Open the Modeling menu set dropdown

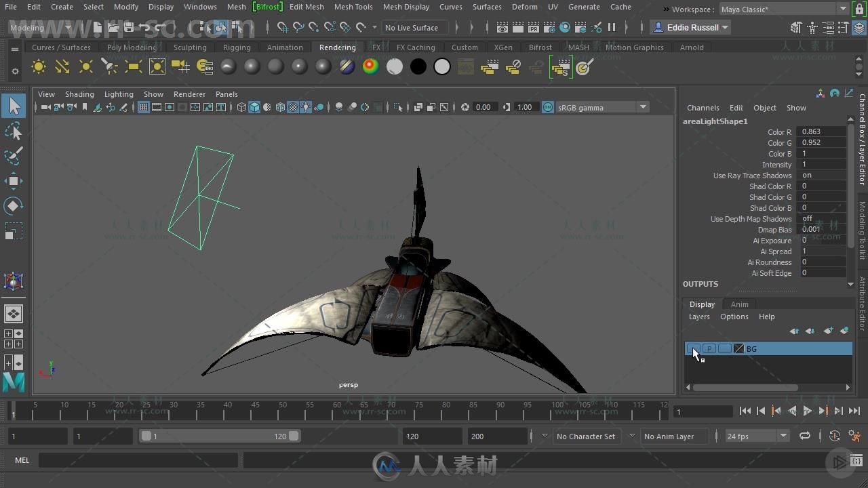pos(41,28)
